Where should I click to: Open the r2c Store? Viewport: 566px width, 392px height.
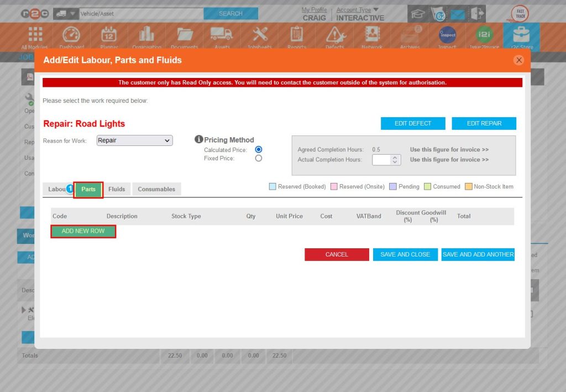521,37
